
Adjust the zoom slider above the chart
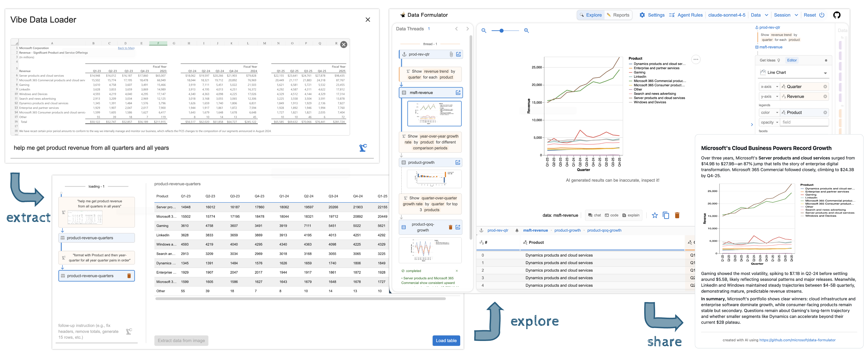click(502, 30)
